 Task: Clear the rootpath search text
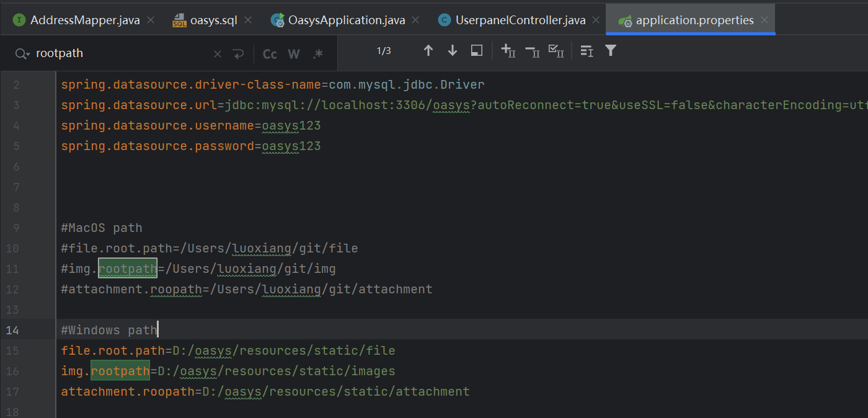pyautogui.click(x=218, y=54)
